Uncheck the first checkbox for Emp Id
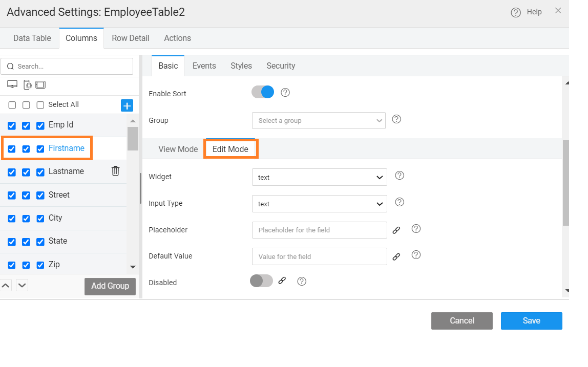The height and width of the screenshot is (367, 588). coord(12,125)
